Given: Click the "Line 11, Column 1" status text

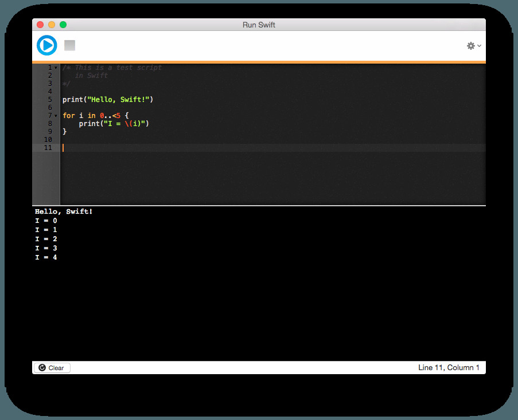Looking at the screenshot, I should 449,367.
